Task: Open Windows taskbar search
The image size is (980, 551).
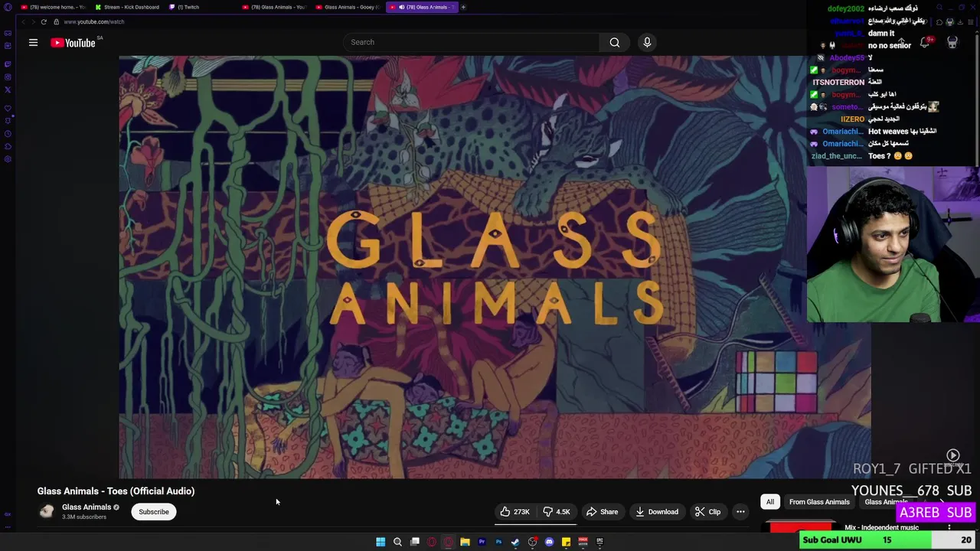Action: 397,542
